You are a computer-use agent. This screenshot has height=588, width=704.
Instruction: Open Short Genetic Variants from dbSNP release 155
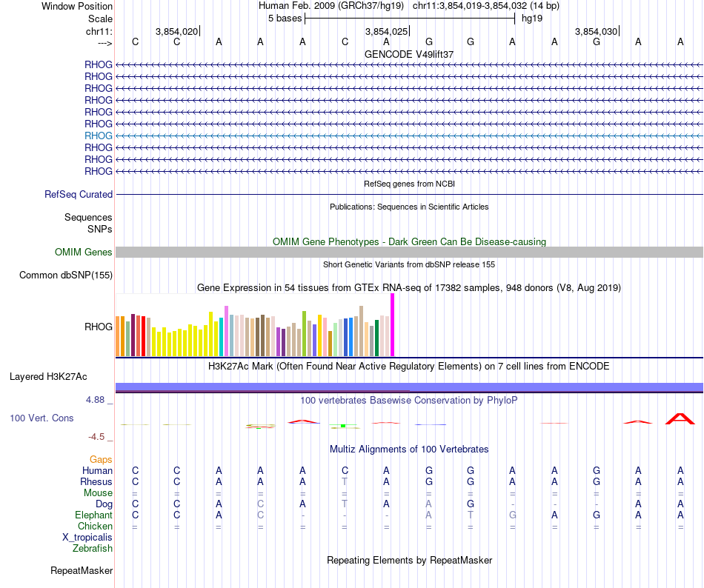pos(409,264)
